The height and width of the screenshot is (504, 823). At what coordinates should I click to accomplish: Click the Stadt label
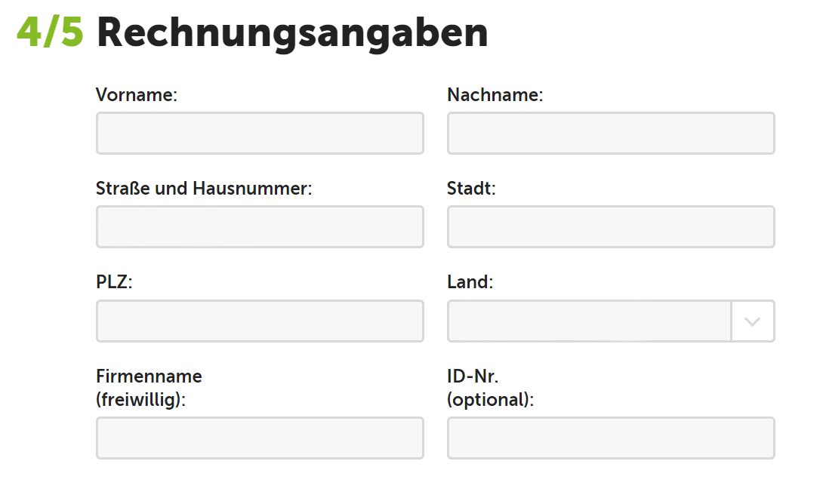(x=471, y=189)
